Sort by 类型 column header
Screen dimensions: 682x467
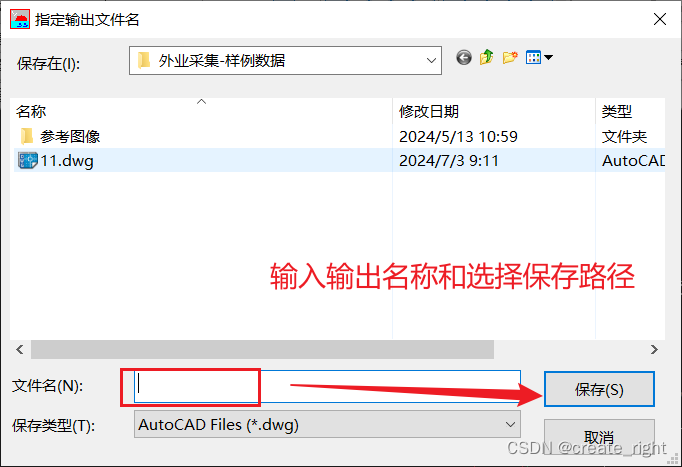[630, 111]
